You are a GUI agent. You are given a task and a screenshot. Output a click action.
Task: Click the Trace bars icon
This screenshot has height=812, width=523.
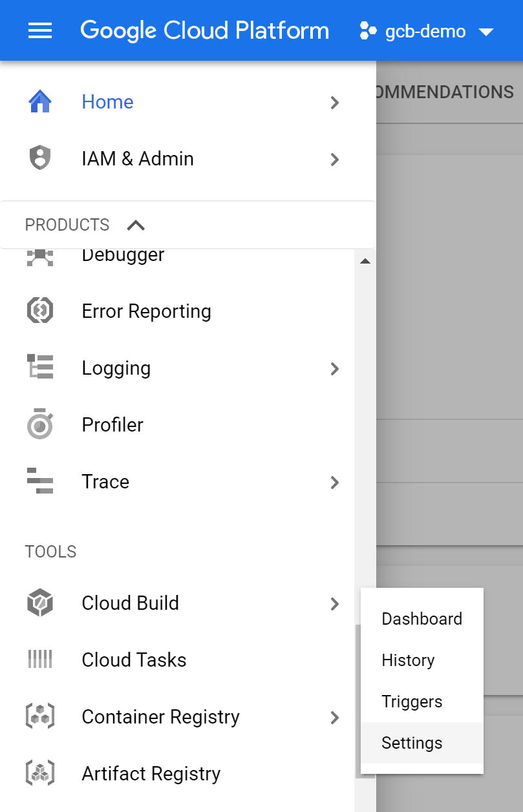pos(40,481)
